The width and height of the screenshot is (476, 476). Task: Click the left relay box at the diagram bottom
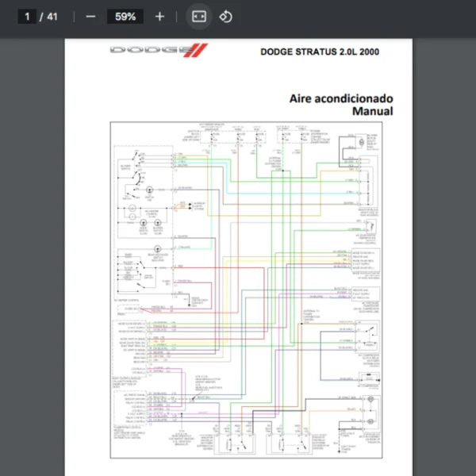[235, 444]
